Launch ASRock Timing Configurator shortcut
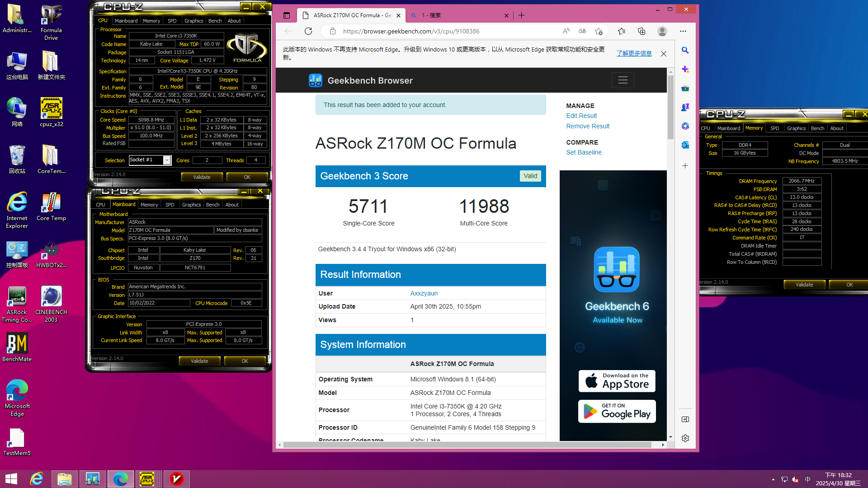This screenshot has width=868, height=488. tap(17, 304)
